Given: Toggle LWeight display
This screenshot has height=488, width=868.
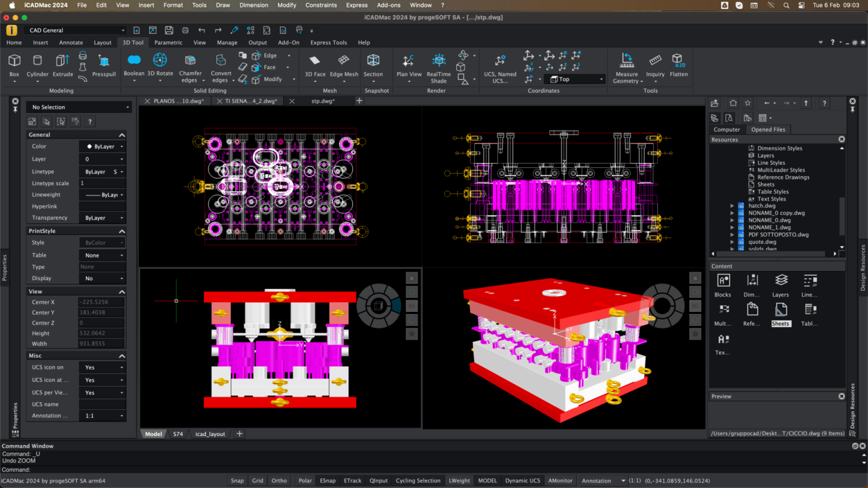Looking at the screenshot, I should (x=459, y=481).
